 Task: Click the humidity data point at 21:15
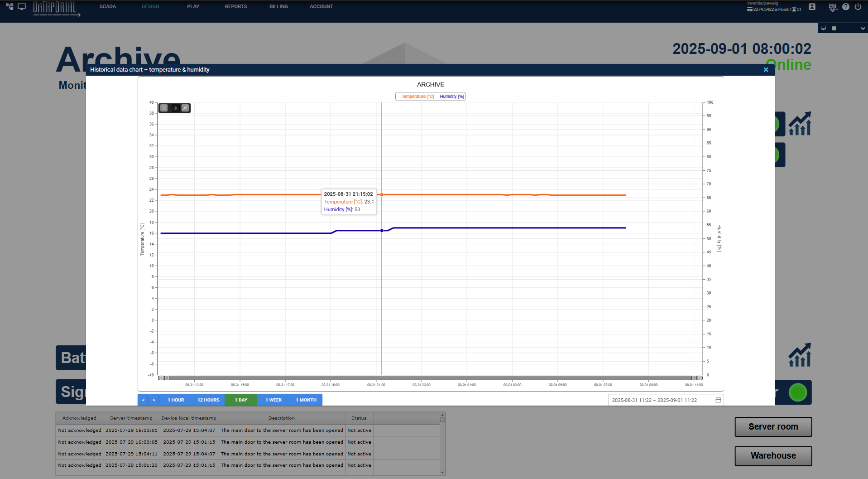pos(382,231)
